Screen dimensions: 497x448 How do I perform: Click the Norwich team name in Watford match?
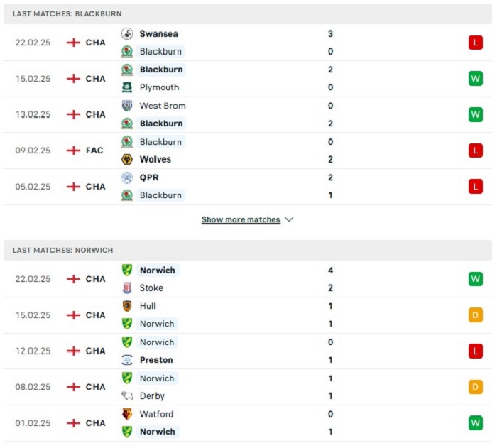pyautogui.click(x=158, y=432)
